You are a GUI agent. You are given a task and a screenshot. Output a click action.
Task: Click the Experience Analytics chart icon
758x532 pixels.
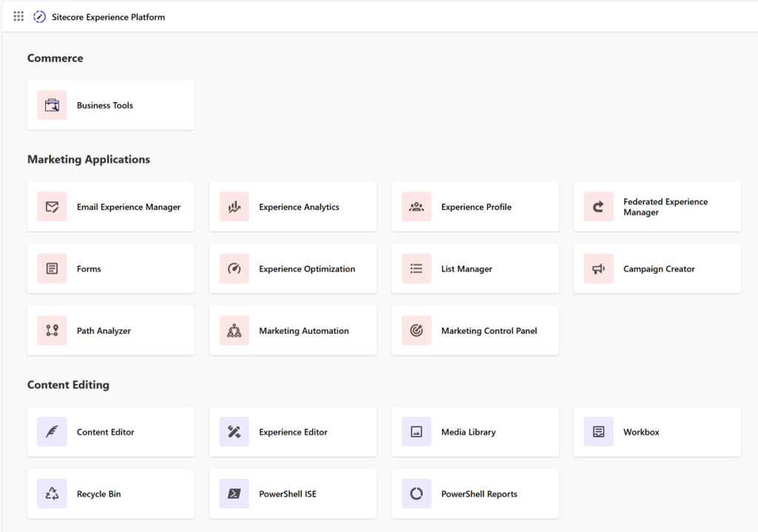point(235,207)
